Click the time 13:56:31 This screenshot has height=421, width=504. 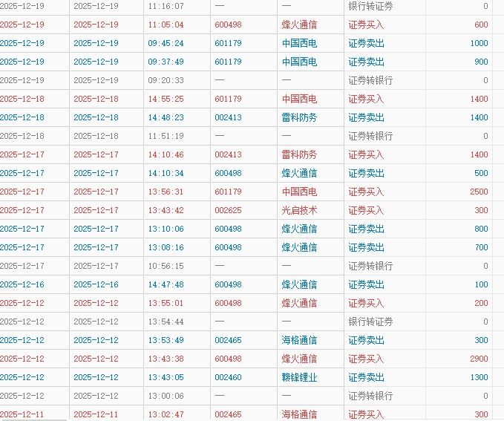point(166,192)
